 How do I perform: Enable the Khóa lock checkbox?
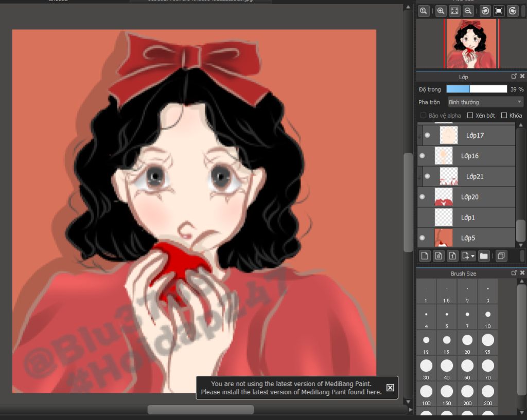[x=504, y=116]
